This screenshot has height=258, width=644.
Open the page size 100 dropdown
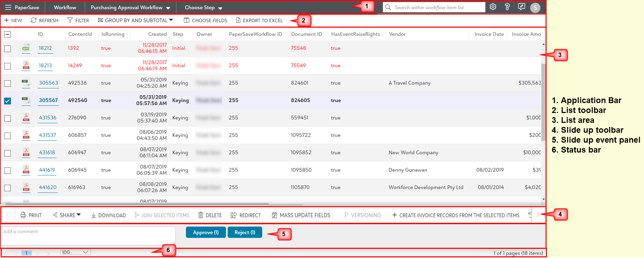coord(75,252)
